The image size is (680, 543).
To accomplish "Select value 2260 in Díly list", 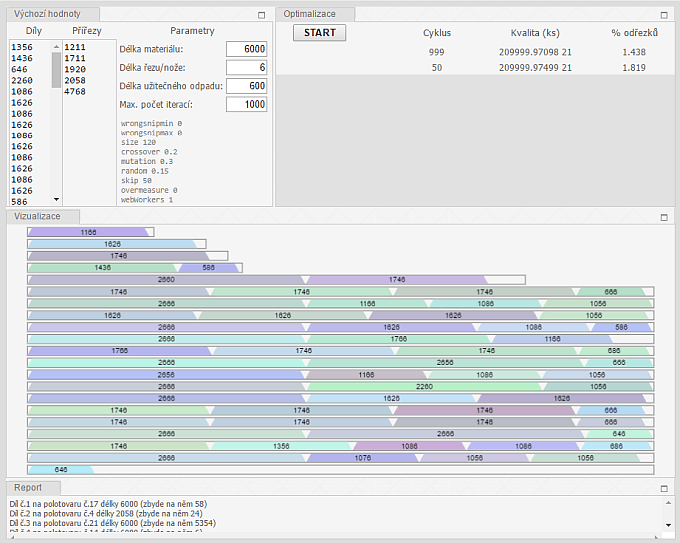I will coord(22,80).
